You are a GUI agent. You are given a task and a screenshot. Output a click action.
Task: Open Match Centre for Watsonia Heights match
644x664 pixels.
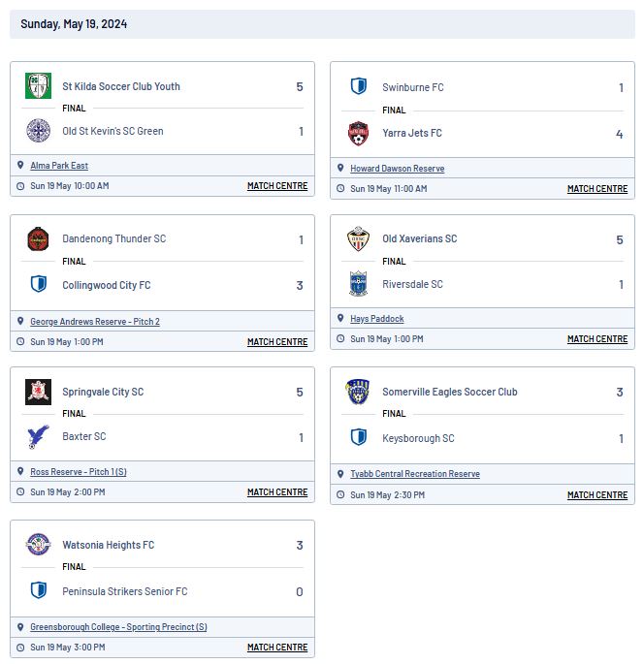point(277,648)
